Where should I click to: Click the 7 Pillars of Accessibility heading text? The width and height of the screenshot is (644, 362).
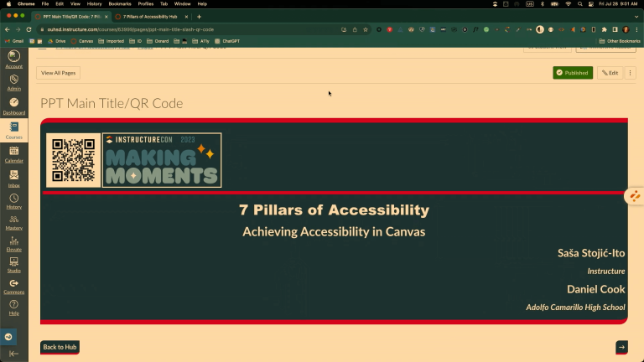[334, 209]
